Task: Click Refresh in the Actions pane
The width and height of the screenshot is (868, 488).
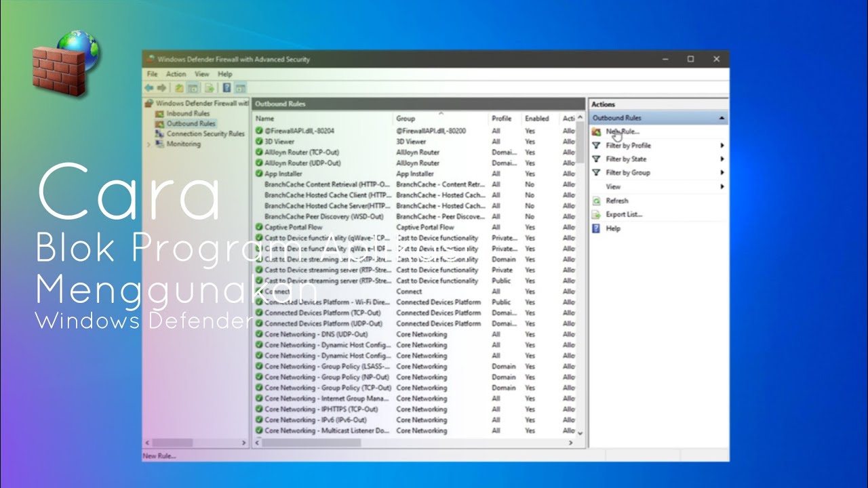Action: click(x=617, y=201)
